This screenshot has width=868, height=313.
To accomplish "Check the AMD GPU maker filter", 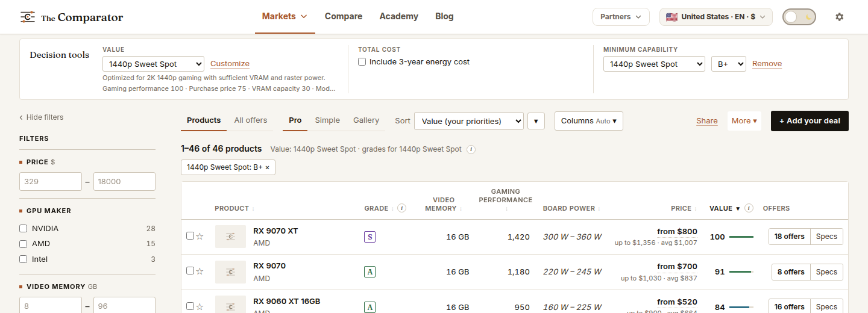I will tap(24, 244).
